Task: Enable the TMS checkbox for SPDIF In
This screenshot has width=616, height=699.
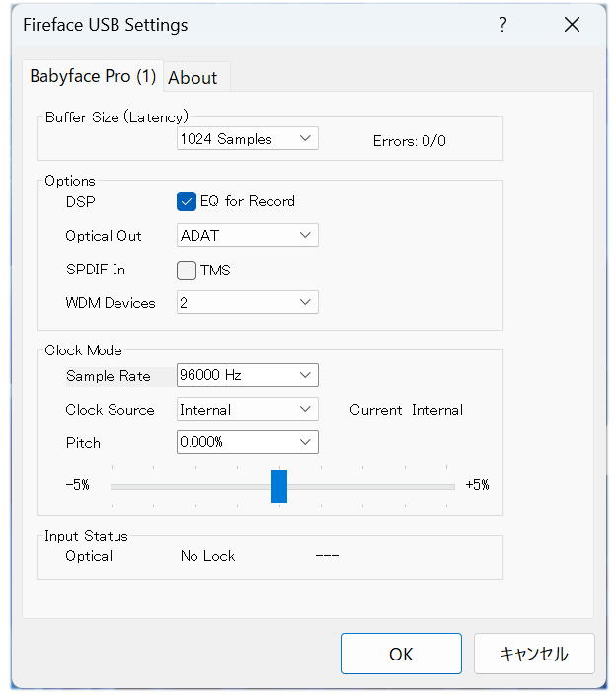Action: tap(187, 271)
